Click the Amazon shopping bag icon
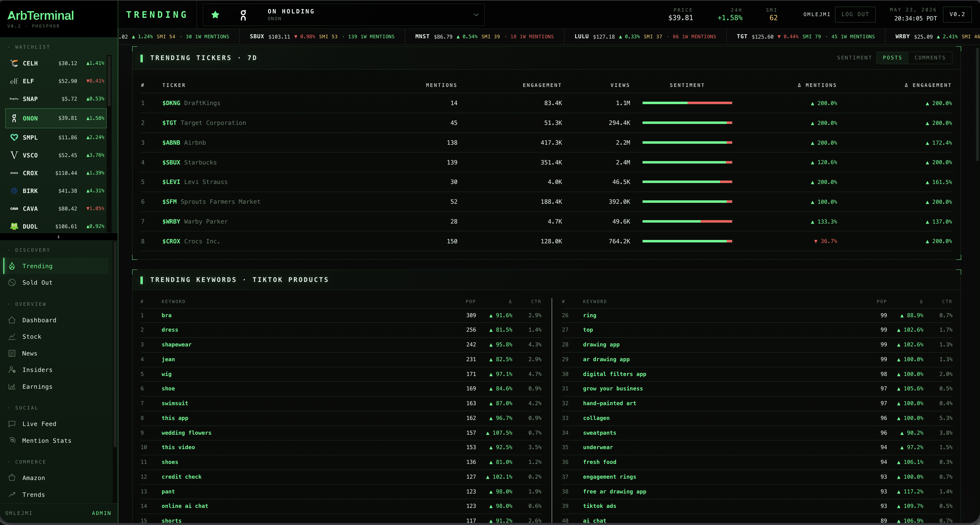Image resolution: width=980 pixels, height=525 pixels. (12, 478)
